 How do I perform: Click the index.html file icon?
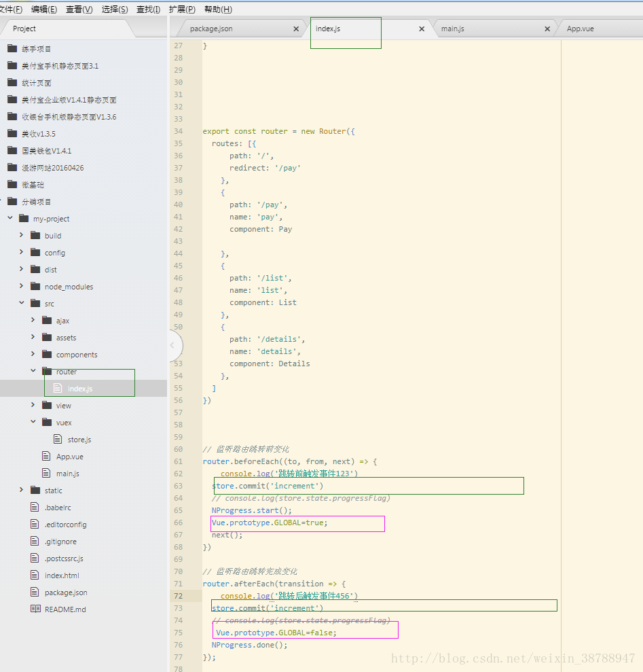(x=35, y=575)
